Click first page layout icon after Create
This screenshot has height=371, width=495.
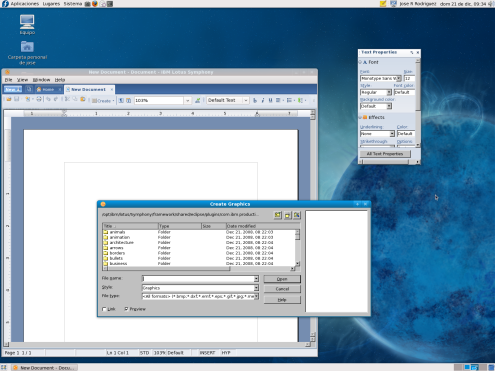coord(121,100)
